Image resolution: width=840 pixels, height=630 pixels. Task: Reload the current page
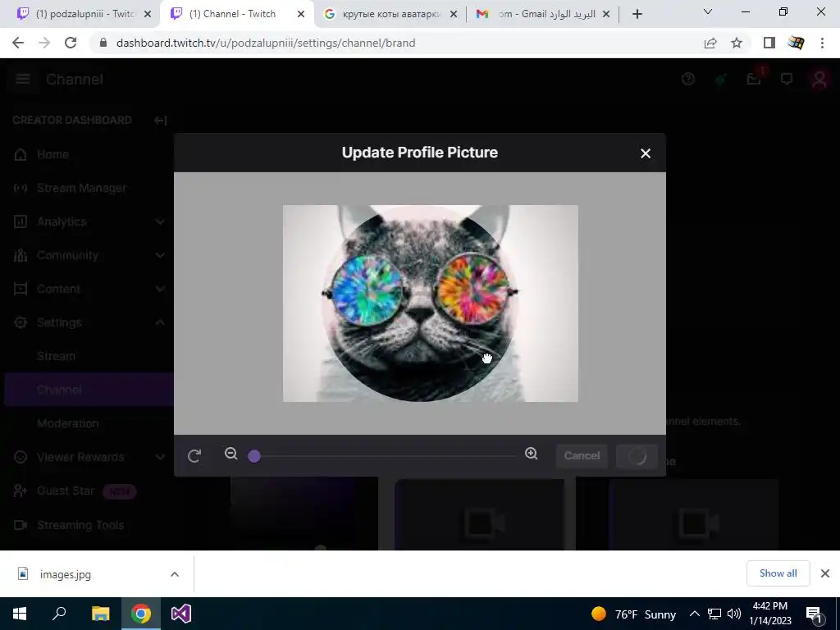(71, 43)
